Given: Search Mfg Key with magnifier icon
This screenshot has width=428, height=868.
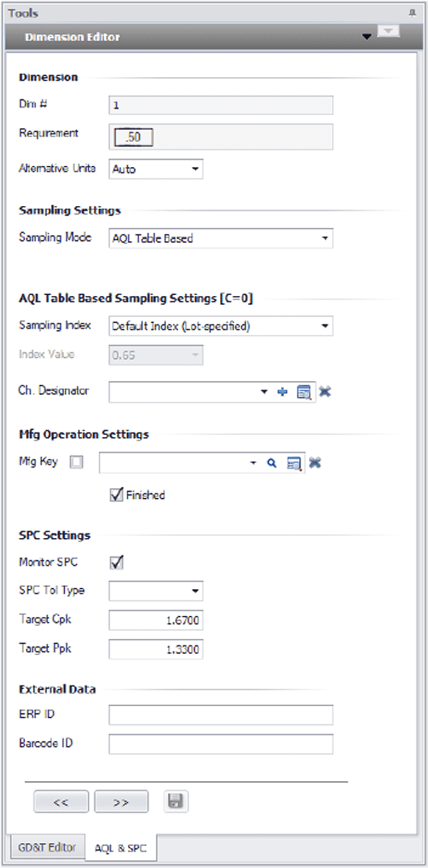Looking at the screenshot, I should (x=272, y=463).
